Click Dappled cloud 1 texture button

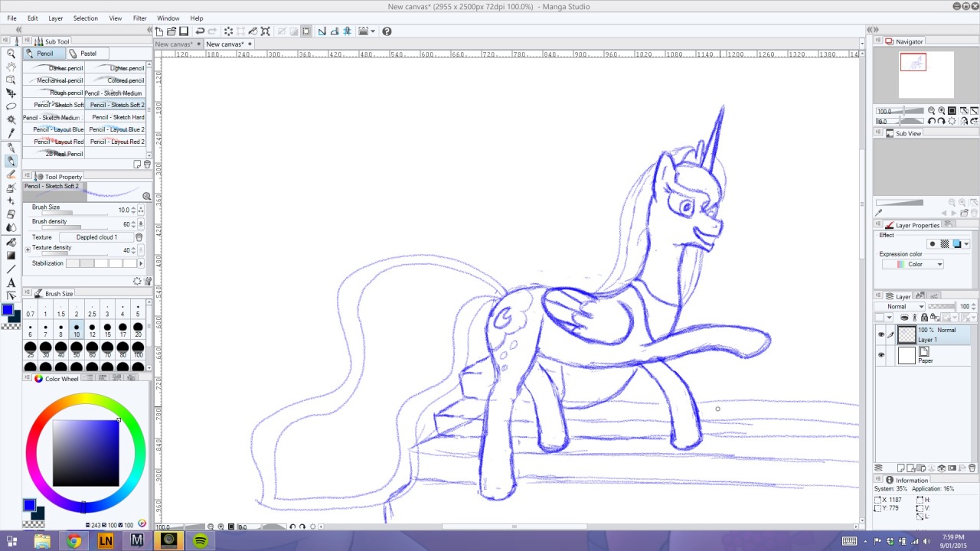click(x=96, y=237)
